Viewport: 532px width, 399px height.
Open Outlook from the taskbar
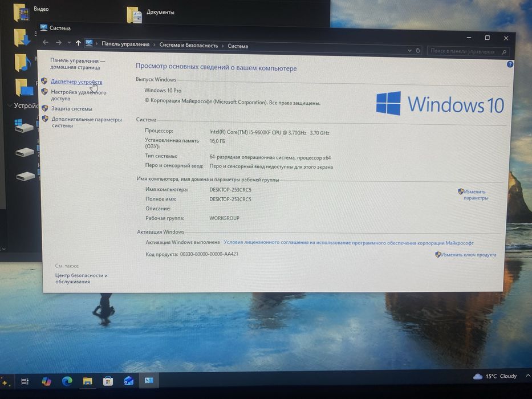pyautogui.click(x=128, y=381)
